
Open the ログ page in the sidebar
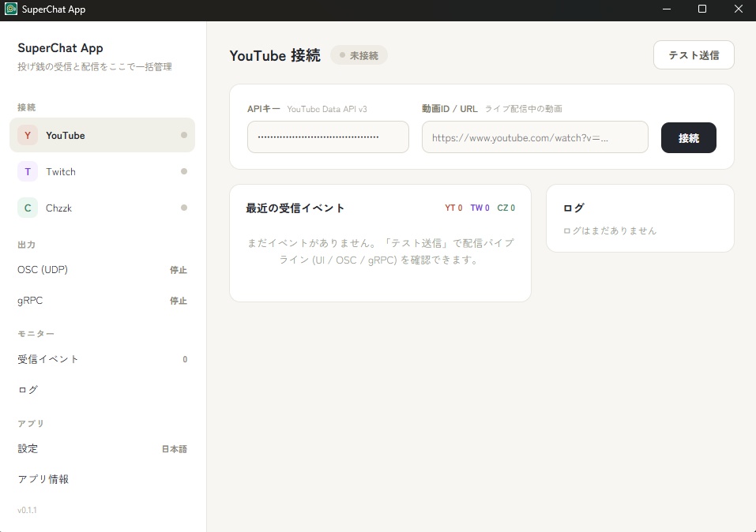(x=102, y=390)
